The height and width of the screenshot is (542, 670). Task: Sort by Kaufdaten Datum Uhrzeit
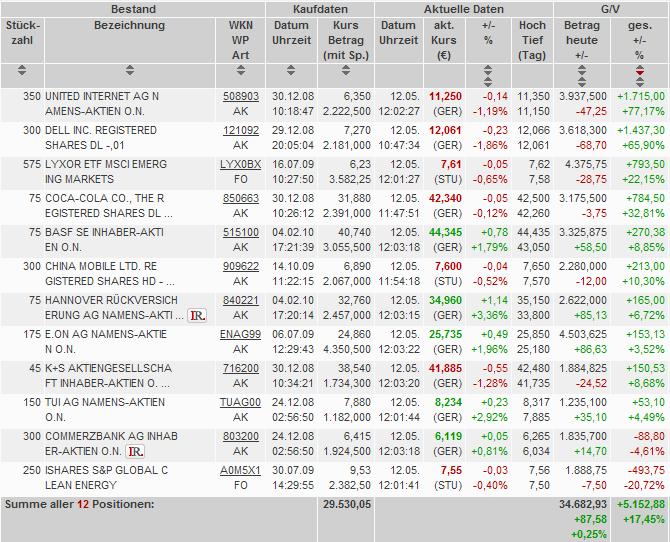pyautogui.click(x=291, y=71)
